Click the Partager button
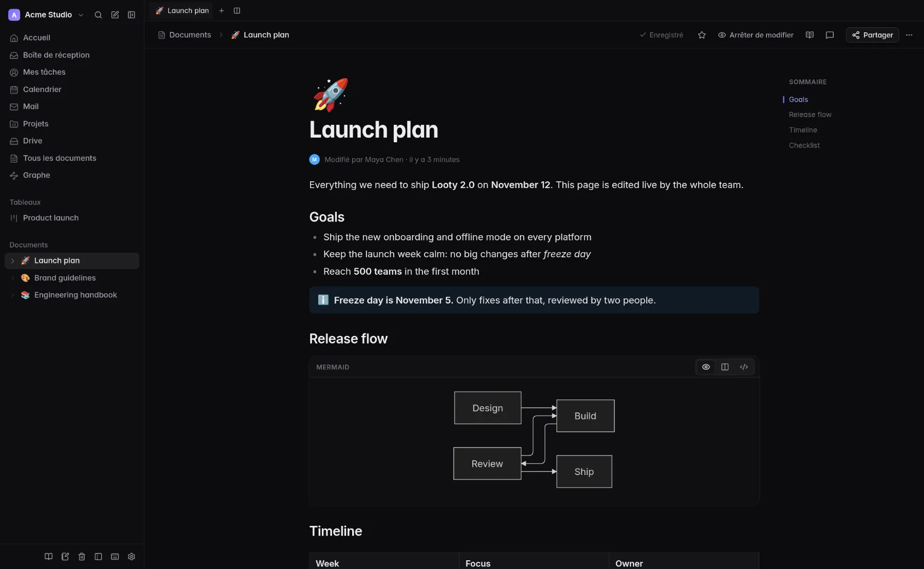924x569 pixels. click(x=872, y=35)
